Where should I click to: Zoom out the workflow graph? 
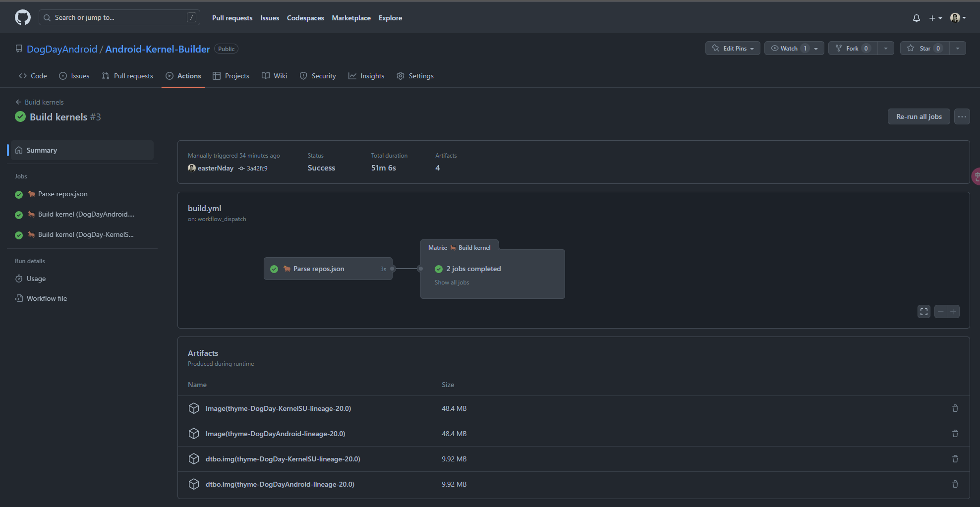(x=940, y=312)
